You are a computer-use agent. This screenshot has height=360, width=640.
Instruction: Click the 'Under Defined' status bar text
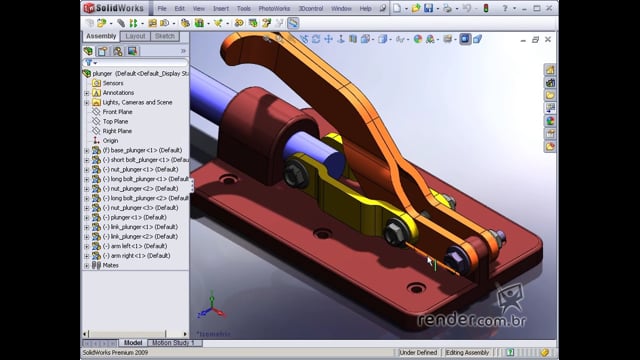pos(418,352)
